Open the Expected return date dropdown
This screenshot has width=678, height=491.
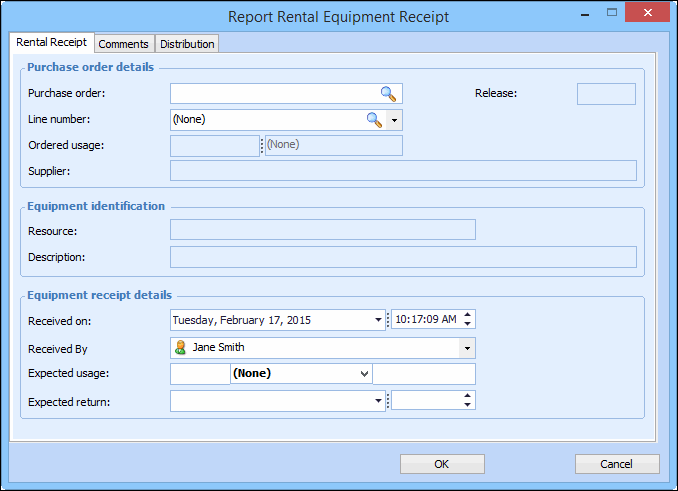coord(379,401)
